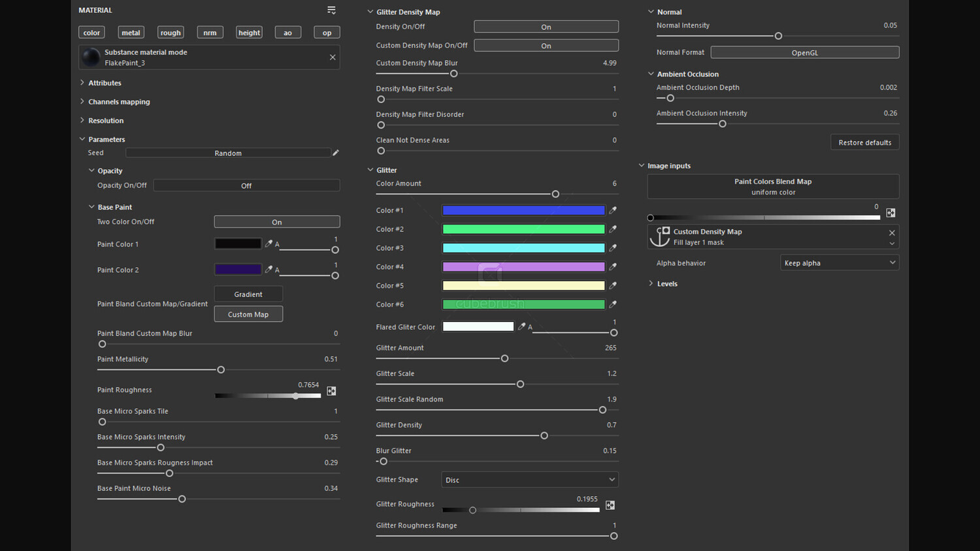This screenshot has width=980, height=551.
Task: Open the Paint Color 2 swatch
Action: point(238,269)
